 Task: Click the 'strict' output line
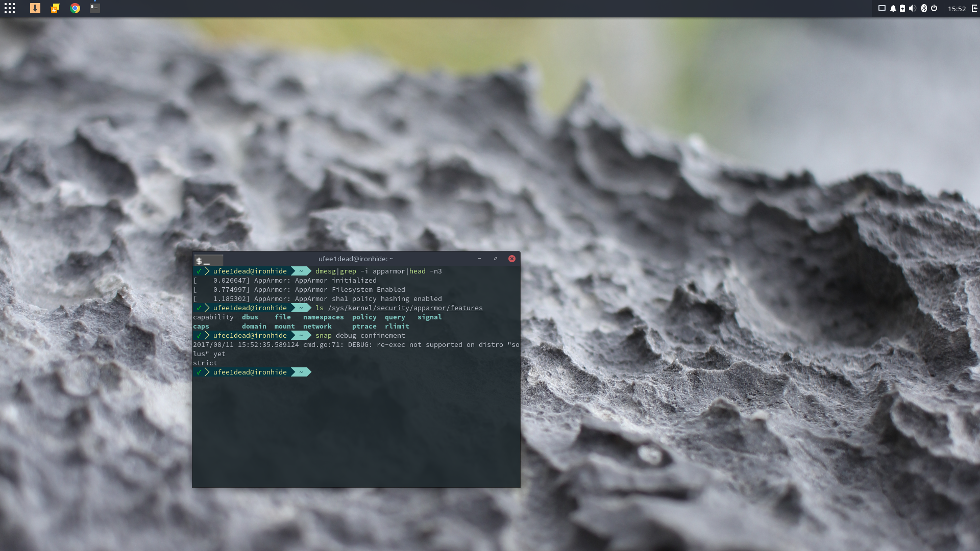[x=205, y=363]
